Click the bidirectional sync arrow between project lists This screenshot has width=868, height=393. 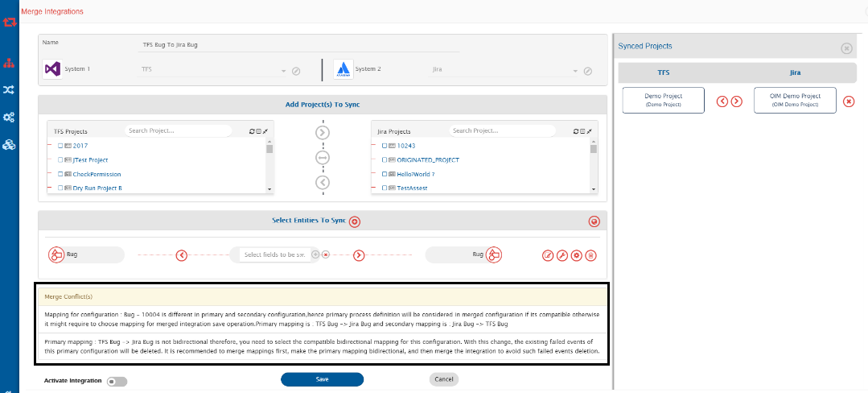pyautogui.click(x=323, y=158)
